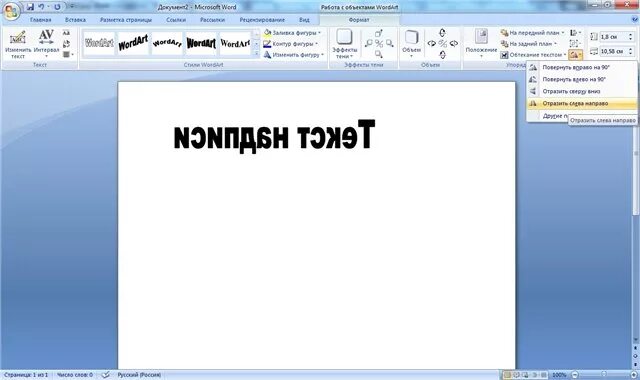Click the highlighted Rotate dropdown icon
This screenshot has width=640, height=380.
coord(576,55)
